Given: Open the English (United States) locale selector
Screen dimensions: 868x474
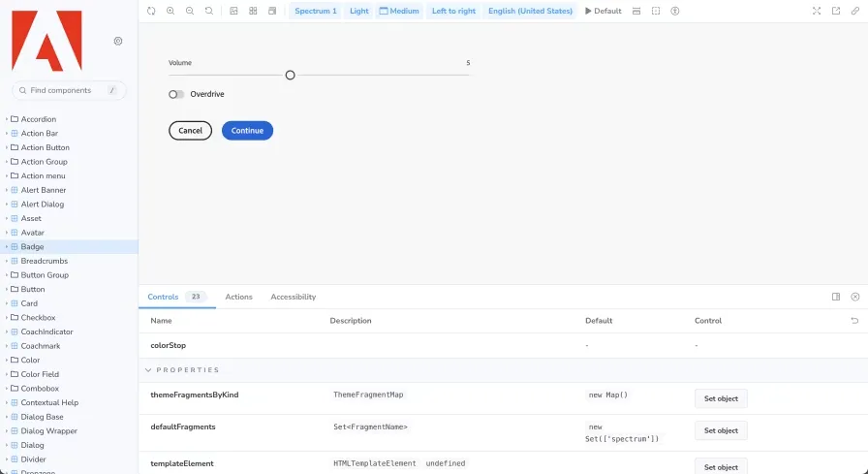Looking at the screenshot, I should (x=530, y=11).
